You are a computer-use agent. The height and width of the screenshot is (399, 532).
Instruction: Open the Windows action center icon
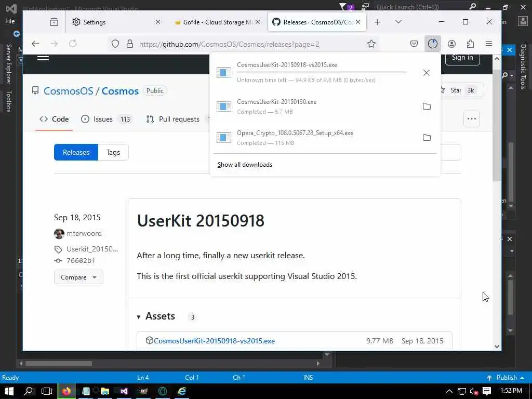(x=487, y=391)
